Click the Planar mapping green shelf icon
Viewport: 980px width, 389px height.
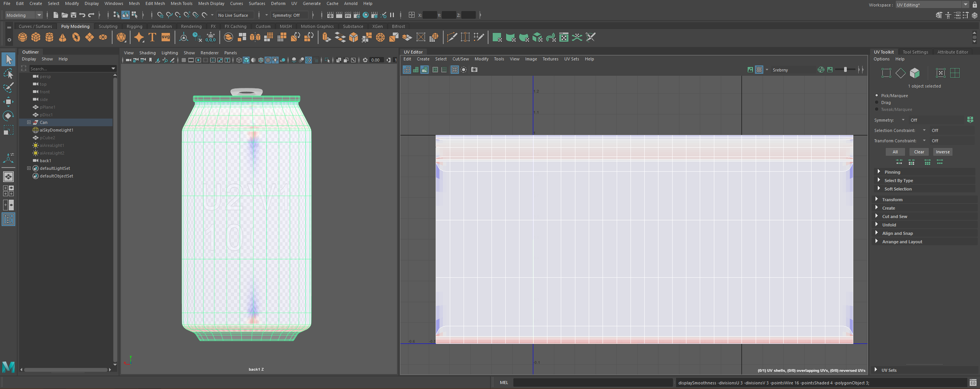tap(497, 37)
